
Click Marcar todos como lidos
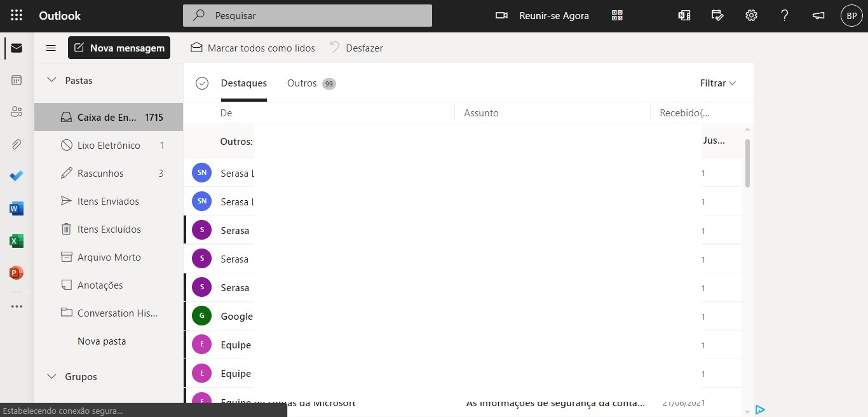(253, 48)
